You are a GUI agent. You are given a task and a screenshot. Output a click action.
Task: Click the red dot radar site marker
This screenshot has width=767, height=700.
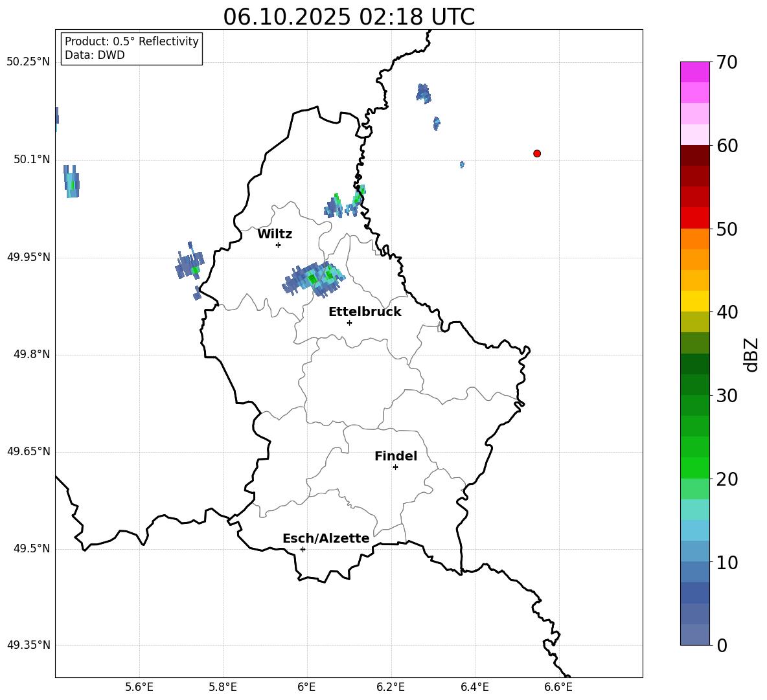[537, 153]
